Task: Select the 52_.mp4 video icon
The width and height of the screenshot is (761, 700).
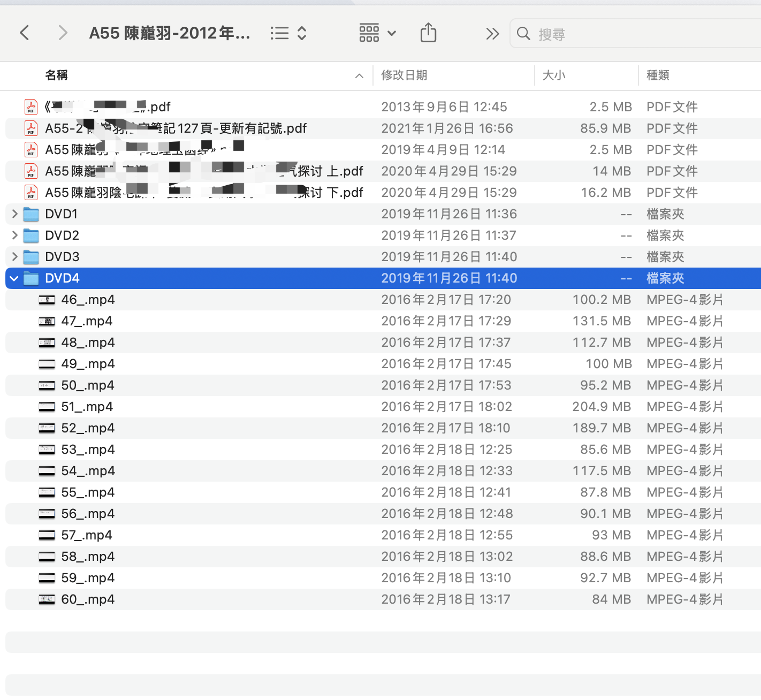Action: point(47,428)
